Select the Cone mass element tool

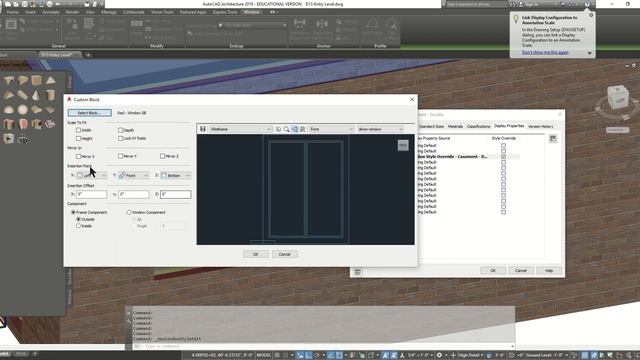click(x=36, y=96)
